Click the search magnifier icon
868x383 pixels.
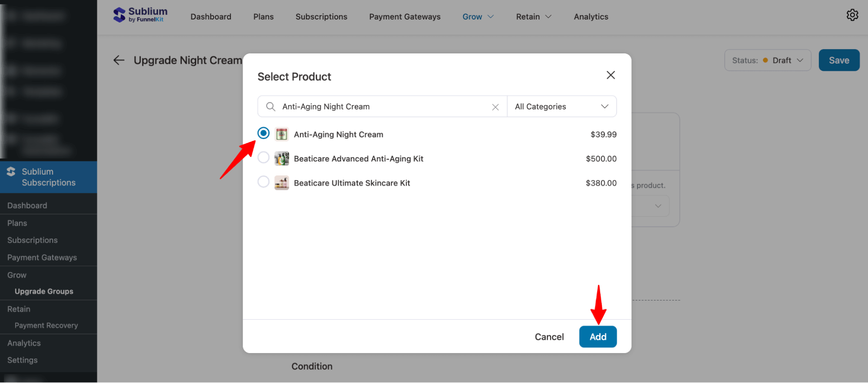pos(271,107)
